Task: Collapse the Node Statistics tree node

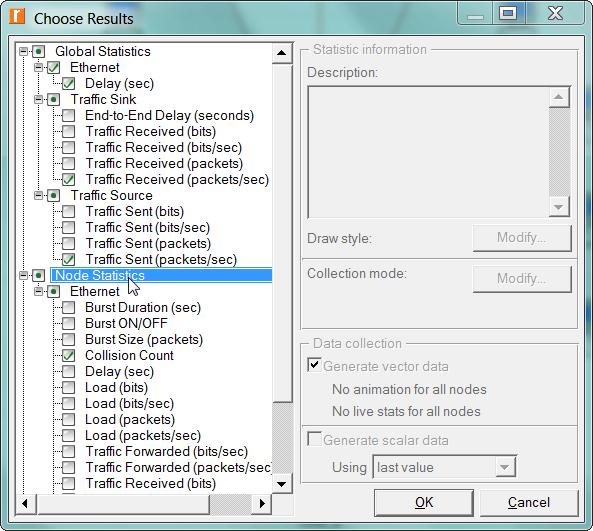Action: click(23, 275)
